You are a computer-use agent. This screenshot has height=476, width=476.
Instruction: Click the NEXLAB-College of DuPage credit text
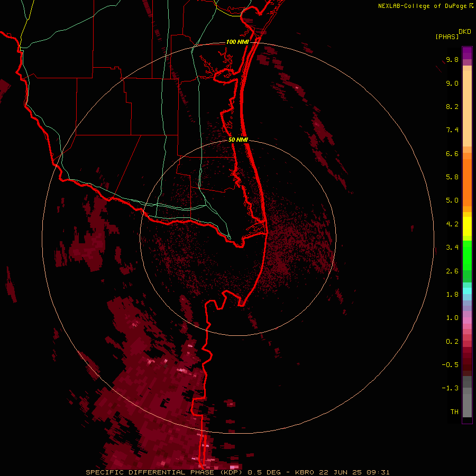tap(422, 6)
